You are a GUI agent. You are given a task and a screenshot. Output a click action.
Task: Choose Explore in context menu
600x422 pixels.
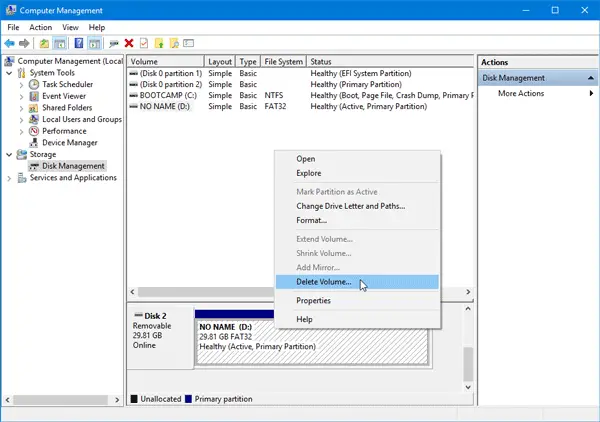click(357, 173)
